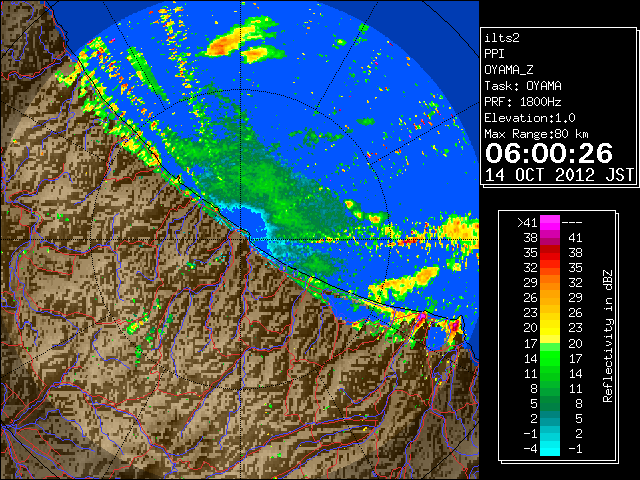640x480 pixels.
Task: Click the bright green "14" legend color
Action: coord(549,358)
